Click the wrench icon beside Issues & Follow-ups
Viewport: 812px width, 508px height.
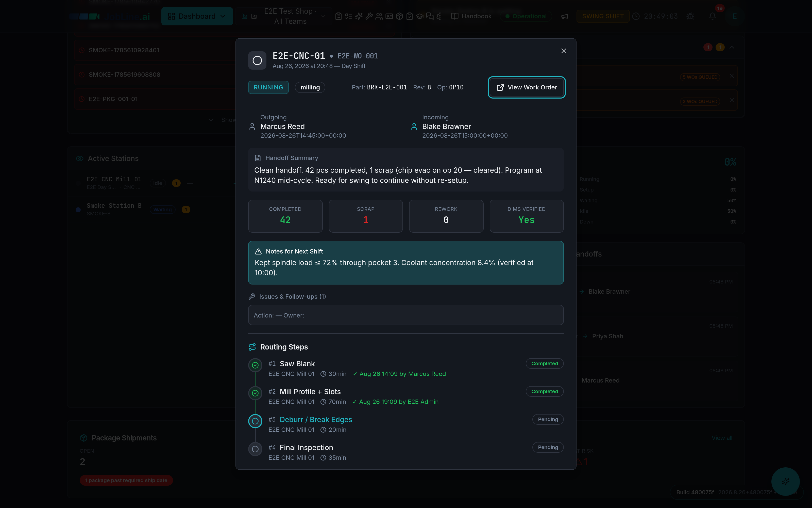[x=252, y=296]
